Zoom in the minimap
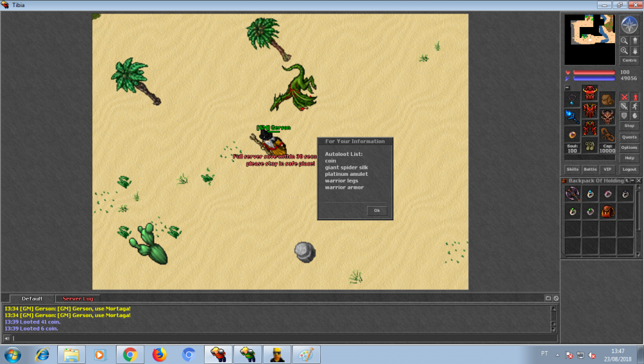The height and width of the screenshot is (364, 644). pos(624,51)
